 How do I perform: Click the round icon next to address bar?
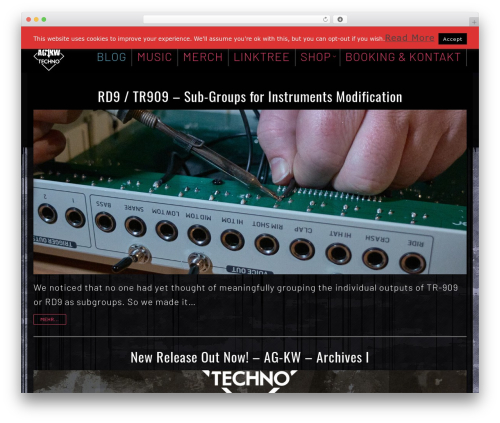tap(340, 19)
